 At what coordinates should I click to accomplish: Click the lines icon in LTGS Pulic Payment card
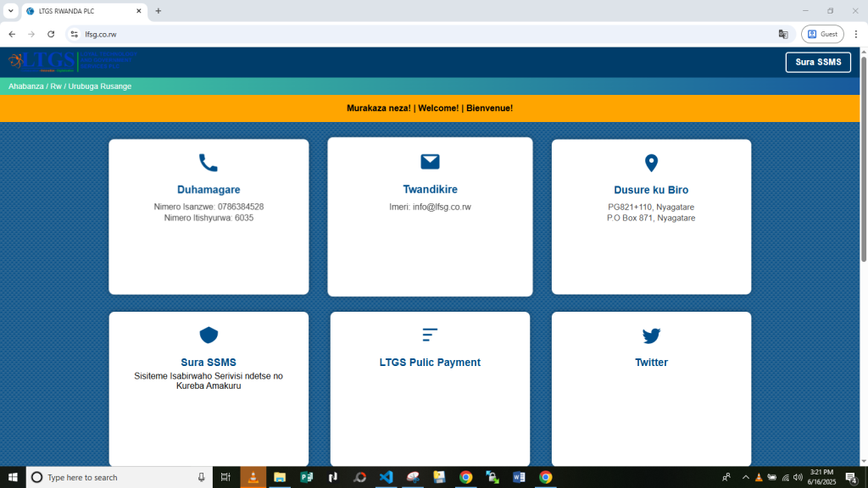430,334
